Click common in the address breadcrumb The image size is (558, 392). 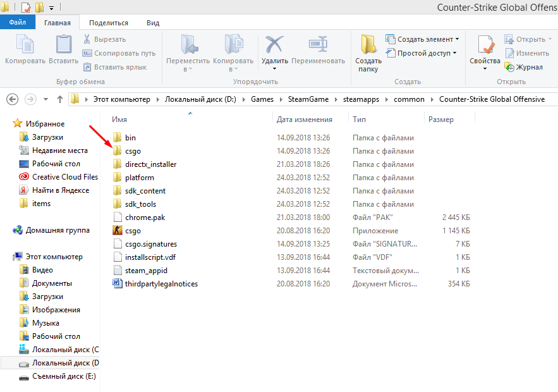[x=409, y=99]
